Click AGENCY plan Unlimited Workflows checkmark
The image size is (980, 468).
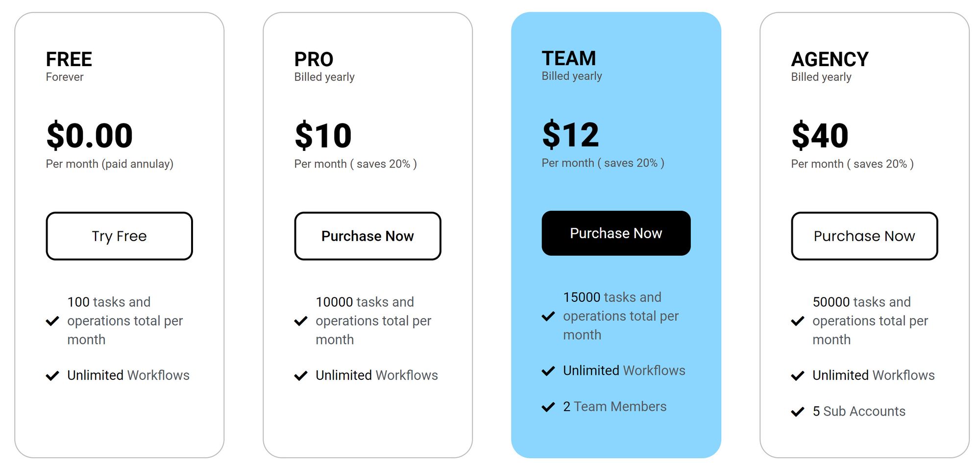click(x=798, y=376)
